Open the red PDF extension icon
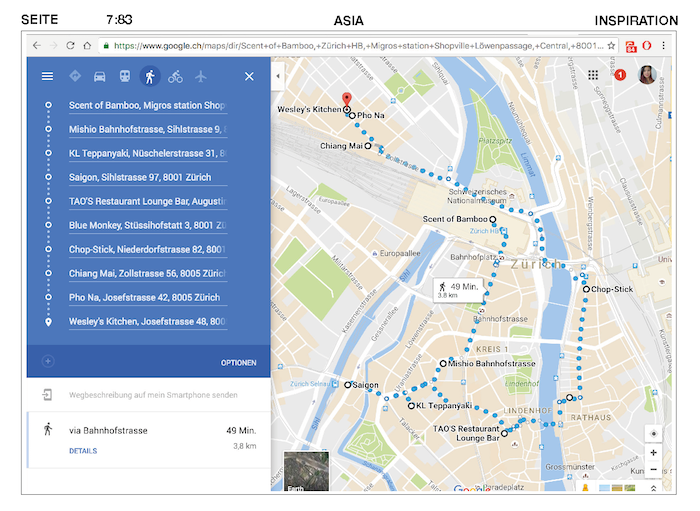Screen dimensions: 700x511 pos(630,46)
